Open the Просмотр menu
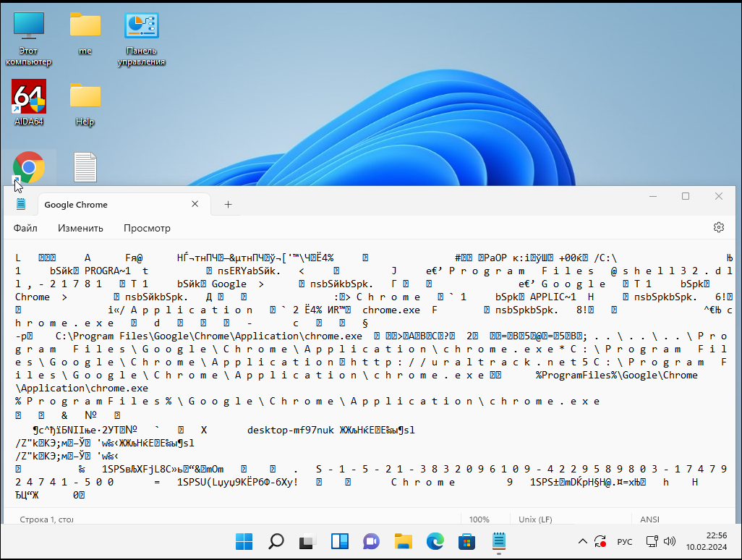The width and height of the screenshot is (742, 560). point(147,228)
